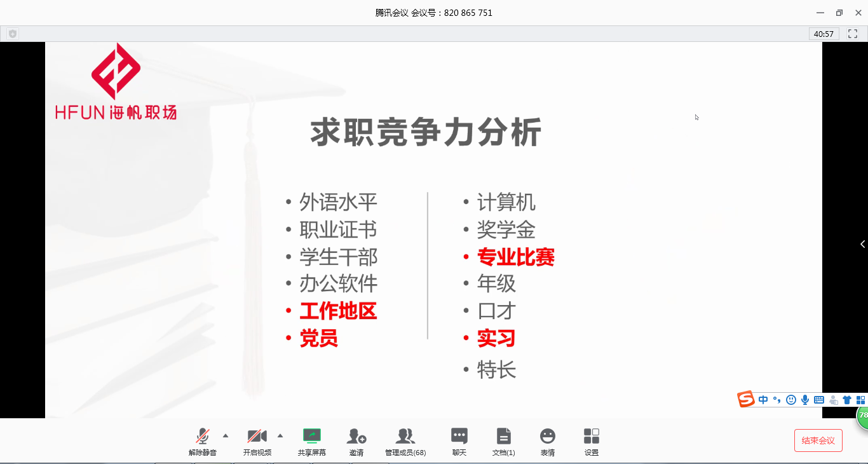Click the Share Screen (共享屏幕) icon
Image resolution: width=868 pixels, height=464 pixels.
click(x=311, y=437)
